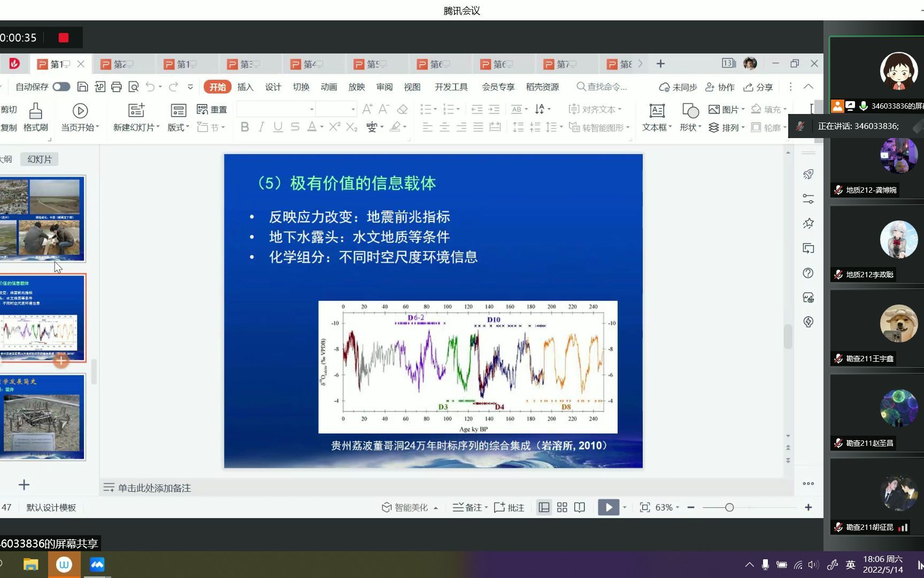The image size is (924, 578).
Task: Click the Format Painter (格式刷) icon
Action: pos(35,111)
